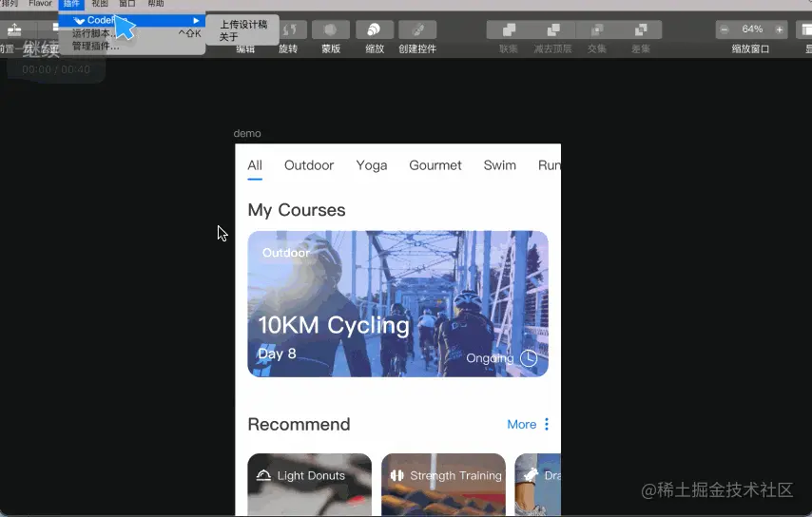Image resolution: width=812 pixels, height=517 pixels.
Task: Select the demo artboard title
Action: coord(247,133)
